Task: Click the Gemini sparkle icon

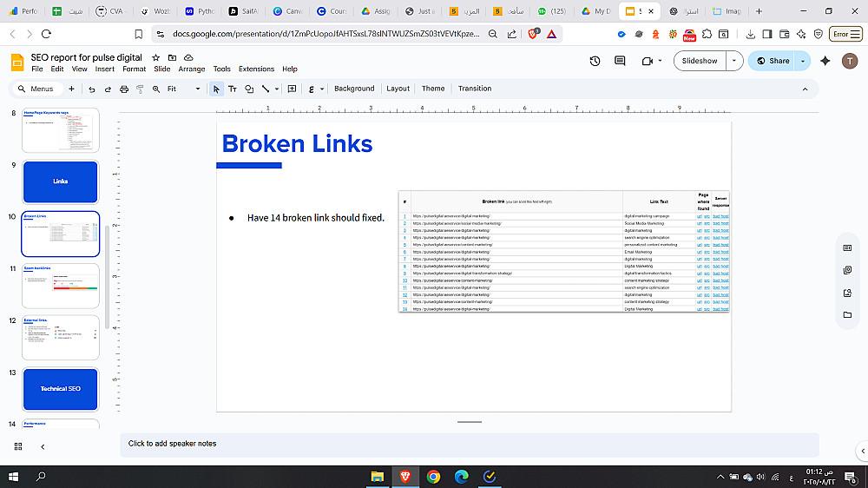Action: tap(825, 61)
